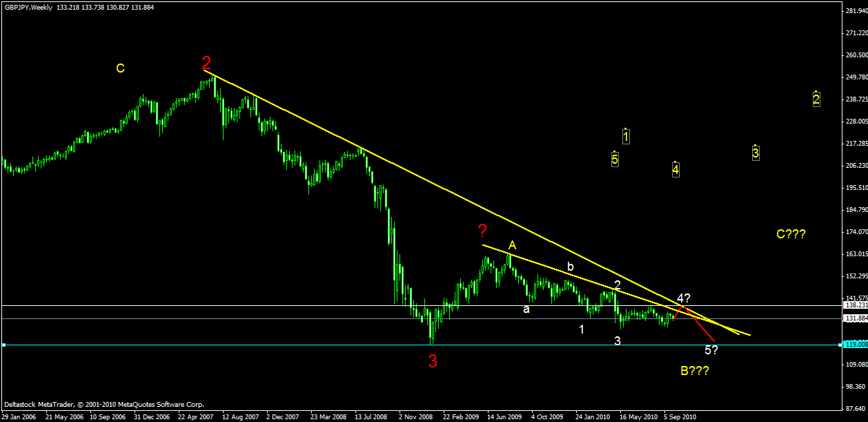Screen dimensions: 868x422
Task: Click the large red "3" label below the low
Action: tap(433, 361)
